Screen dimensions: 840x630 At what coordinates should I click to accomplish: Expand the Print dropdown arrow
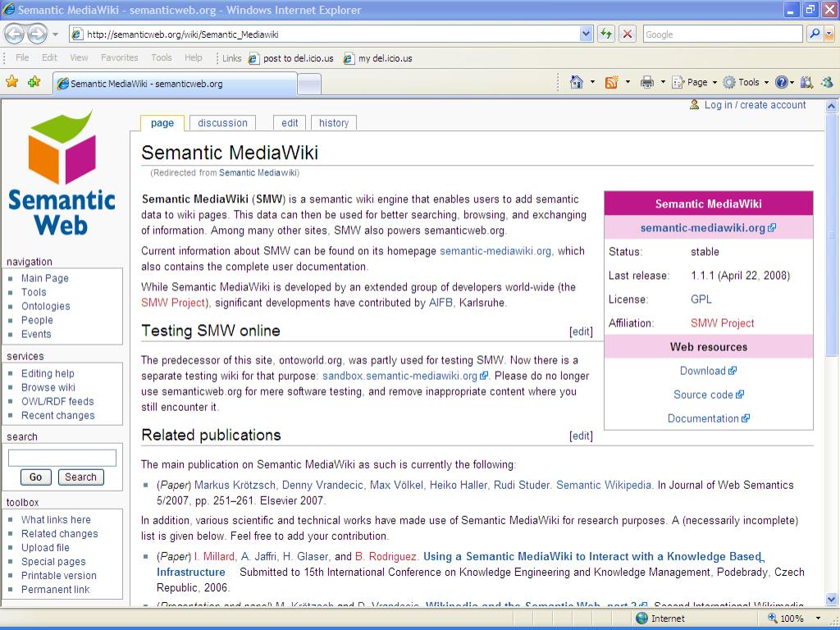point(663,82)
